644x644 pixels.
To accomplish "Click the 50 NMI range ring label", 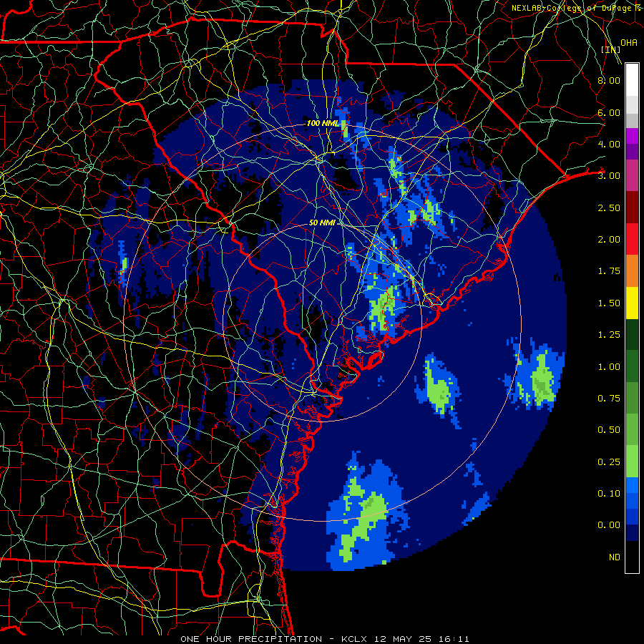I will [323, 223].
